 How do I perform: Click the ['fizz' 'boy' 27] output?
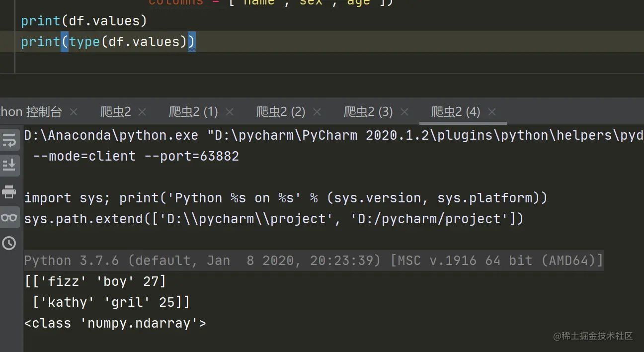95,281
